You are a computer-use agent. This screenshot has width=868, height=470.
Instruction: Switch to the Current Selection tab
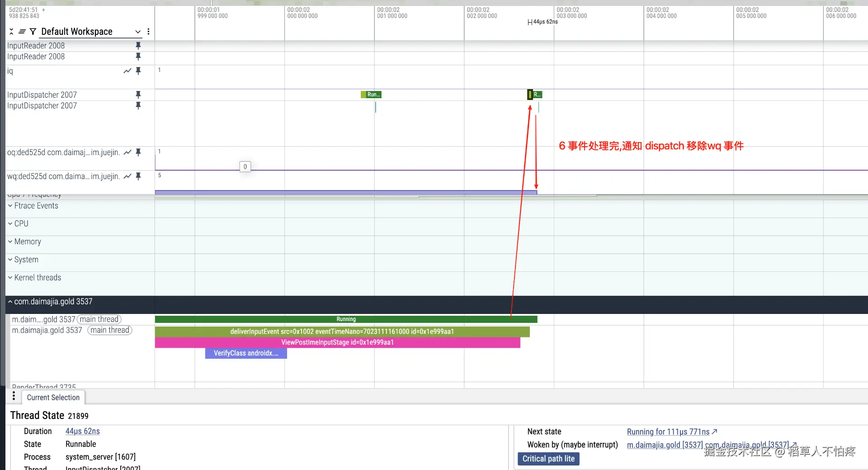coord(53,398)
